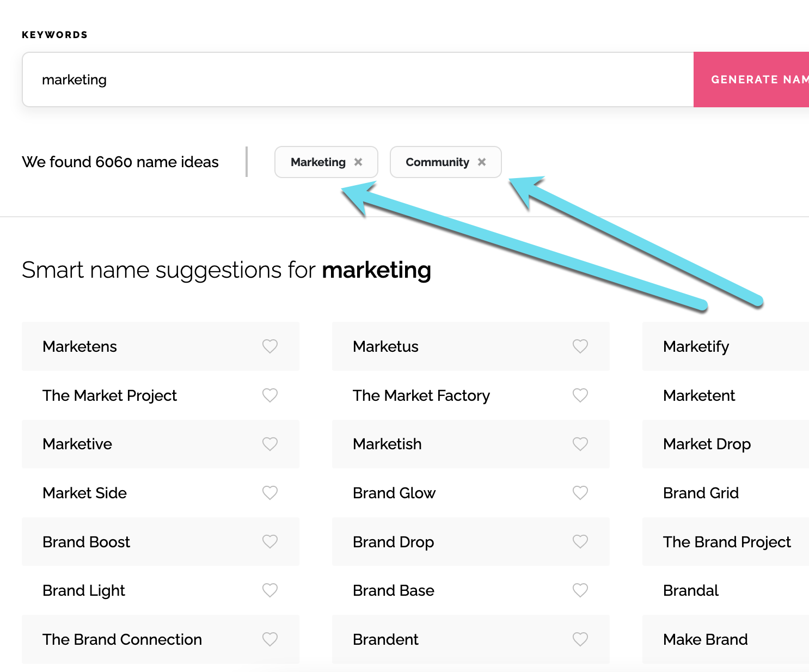The image size is (809, 672).
Task: Favorite the Brand Drop name
Action: (x=580, y=542)
